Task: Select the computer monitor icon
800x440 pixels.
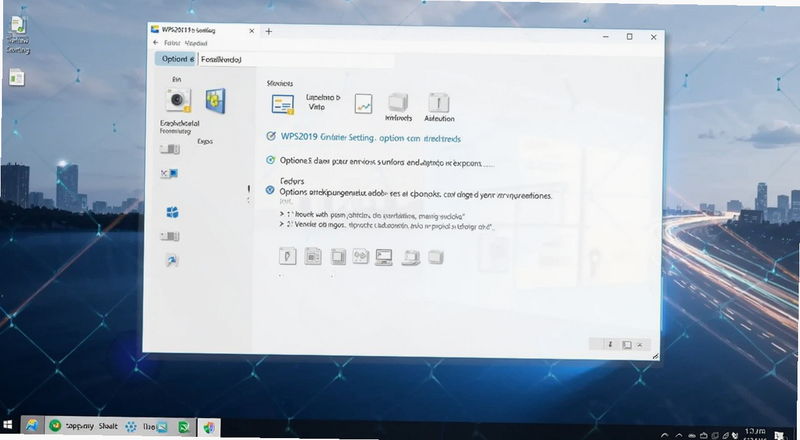Action: pyautogui.click(x=384, y=257)
